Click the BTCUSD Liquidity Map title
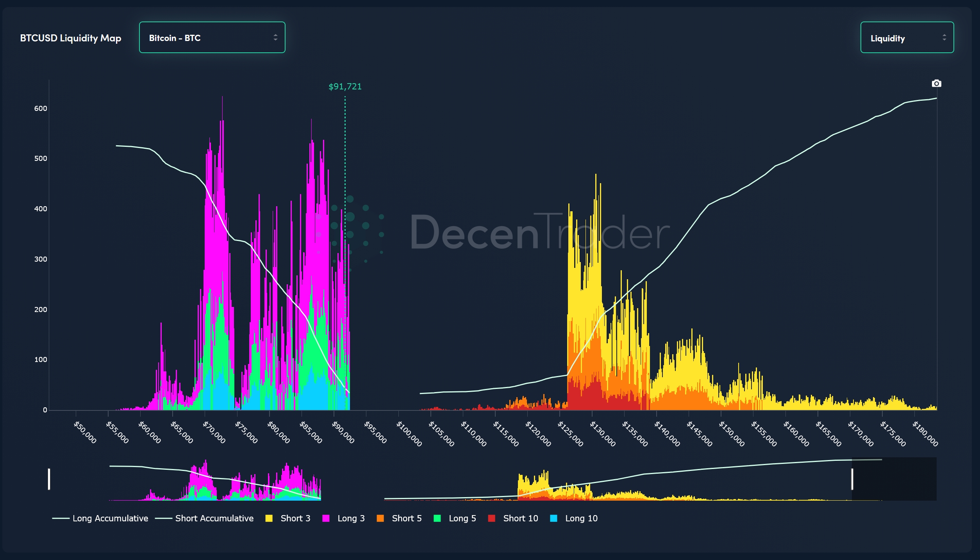This screenshot has height=560, width=980. 71,38
